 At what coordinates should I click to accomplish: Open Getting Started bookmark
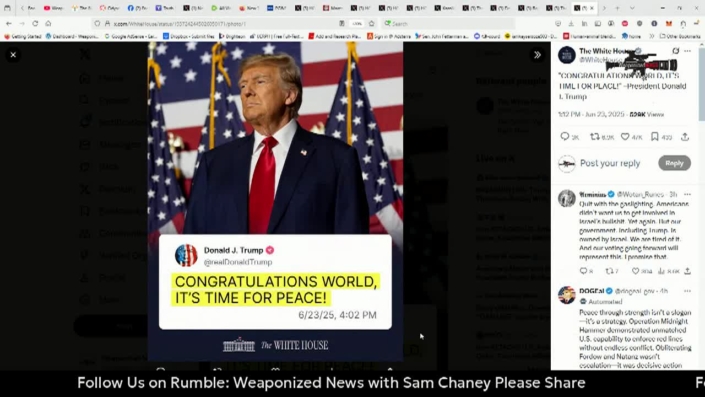[x=22, y=36]
